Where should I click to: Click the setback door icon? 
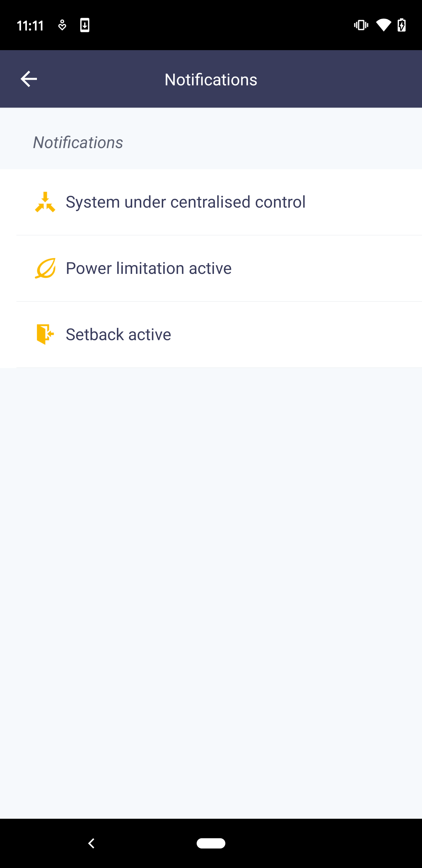click(x=45, y=334)
